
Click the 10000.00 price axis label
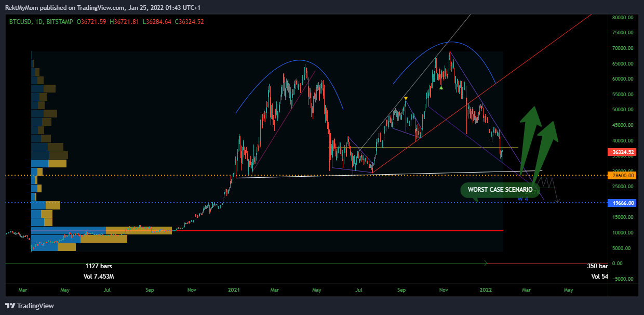point(623,233)
